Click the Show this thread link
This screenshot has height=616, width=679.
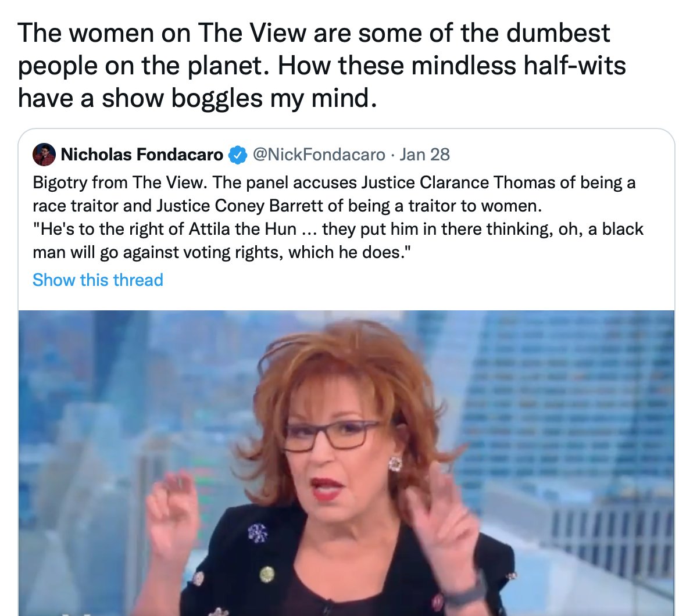(x=98, y=280)
